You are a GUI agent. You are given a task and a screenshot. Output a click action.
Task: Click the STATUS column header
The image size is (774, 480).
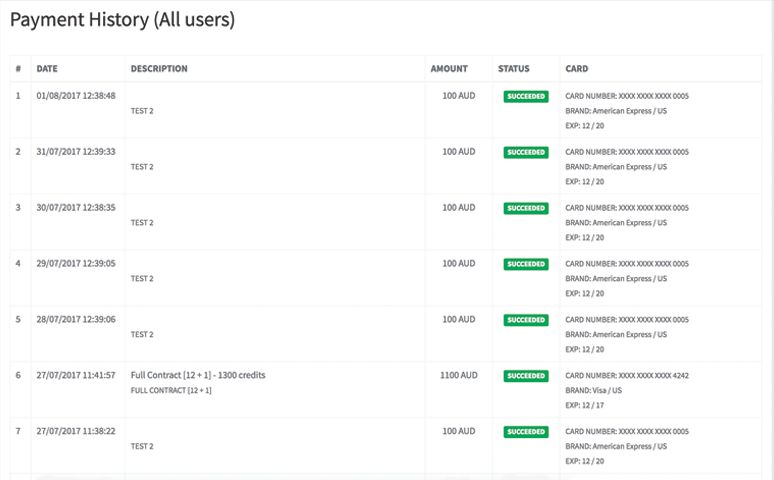[x=514, y=69]
